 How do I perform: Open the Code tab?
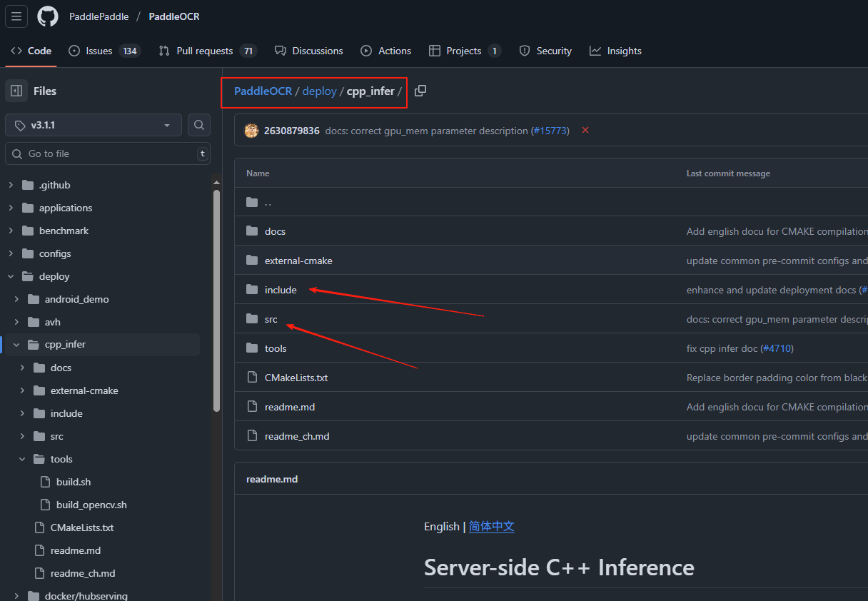pyautogui.click(x=31, y=51)
